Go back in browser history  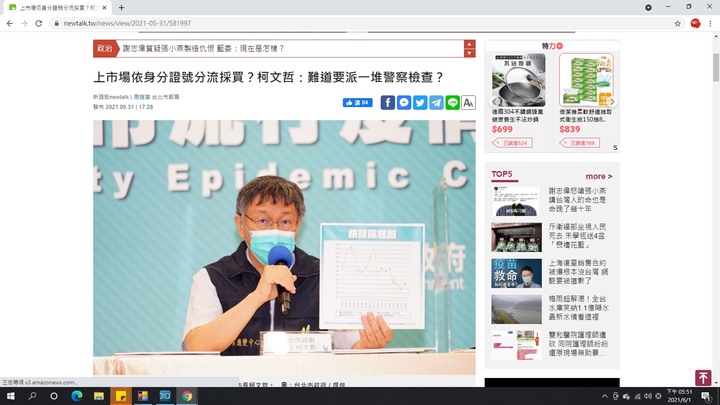click(x=10, y=23)
